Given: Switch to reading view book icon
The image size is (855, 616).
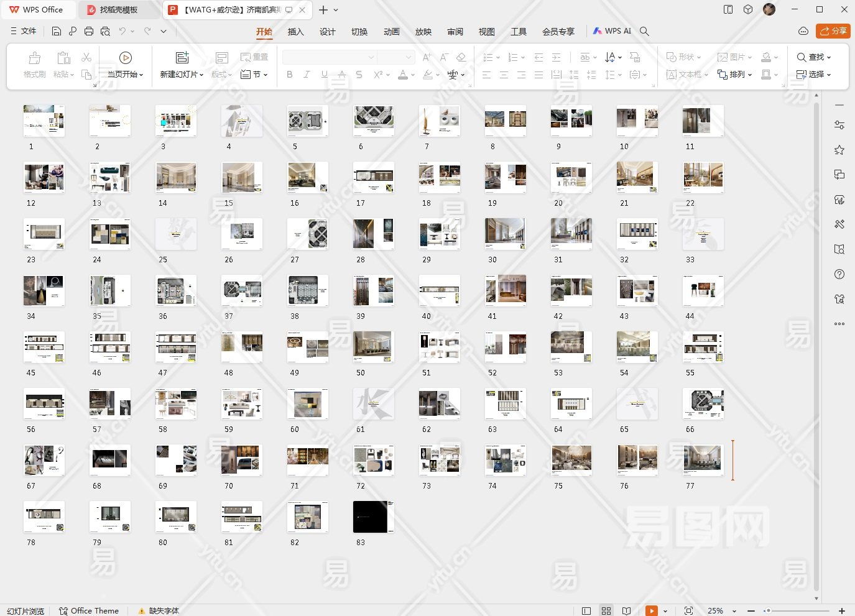Looking at the screenshot, I should coord(627,611).
